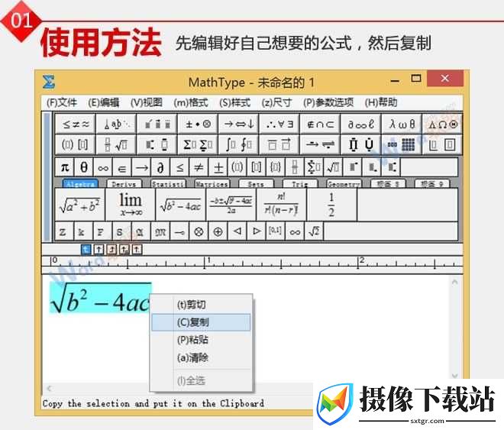Open the logical symbols palette (∴∀∃)
504x430 pixels.
coord(279,124)
